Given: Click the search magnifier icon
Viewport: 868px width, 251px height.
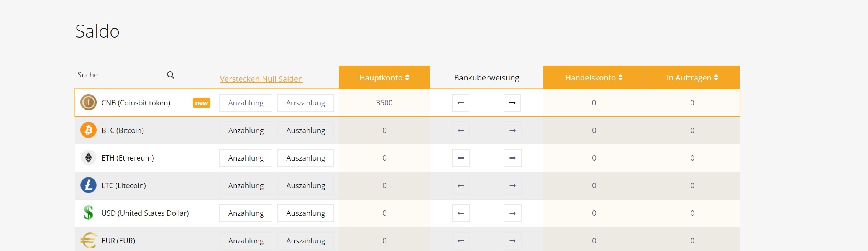Looking at the screenshot, I should [x=171, y=75].
